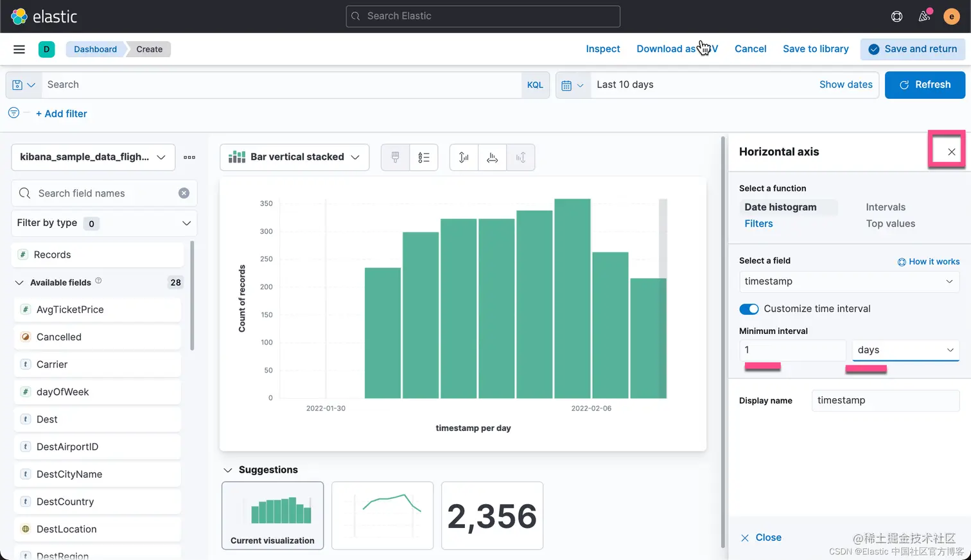Open the newsfeed notifications icon
The height and width of the screenshot is (560, 971).
click(x=924, y=16)
